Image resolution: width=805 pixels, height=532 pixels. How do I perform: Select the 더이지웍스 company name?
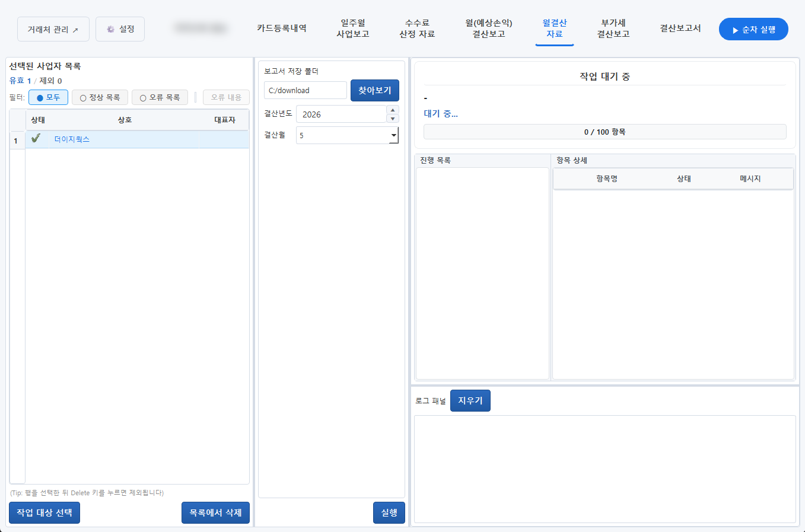[72, 139]
